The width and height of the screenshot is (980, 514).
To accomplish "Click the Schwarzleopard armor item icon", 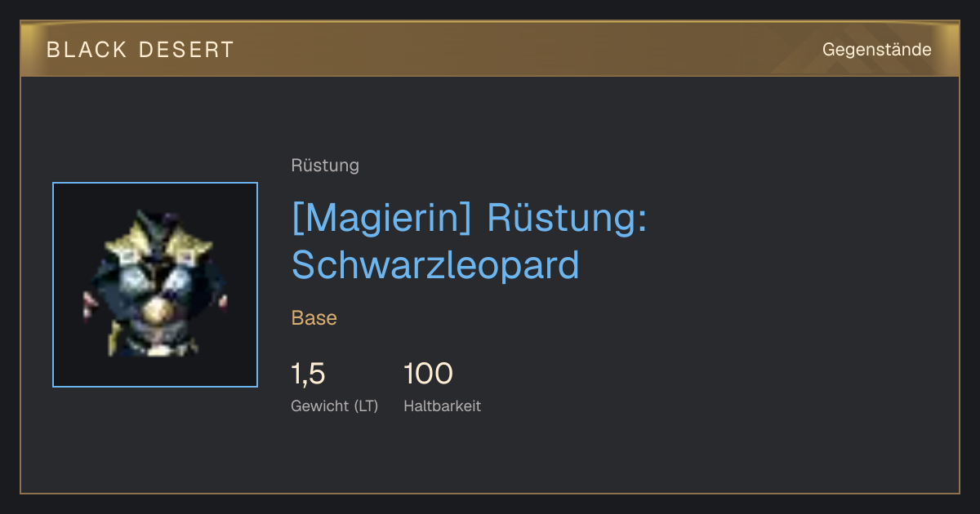I will pos(155,285).
